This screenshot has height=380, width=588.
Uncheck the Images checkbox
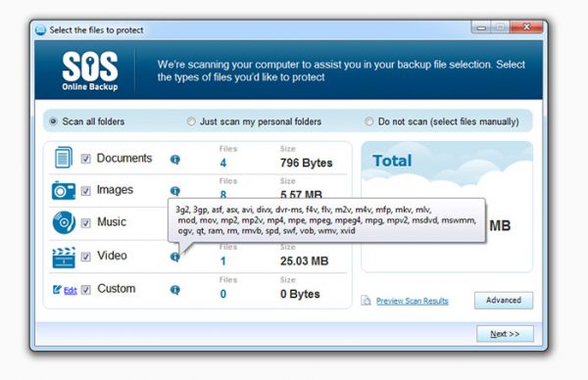pyautogui.click(x=86, y=191)
